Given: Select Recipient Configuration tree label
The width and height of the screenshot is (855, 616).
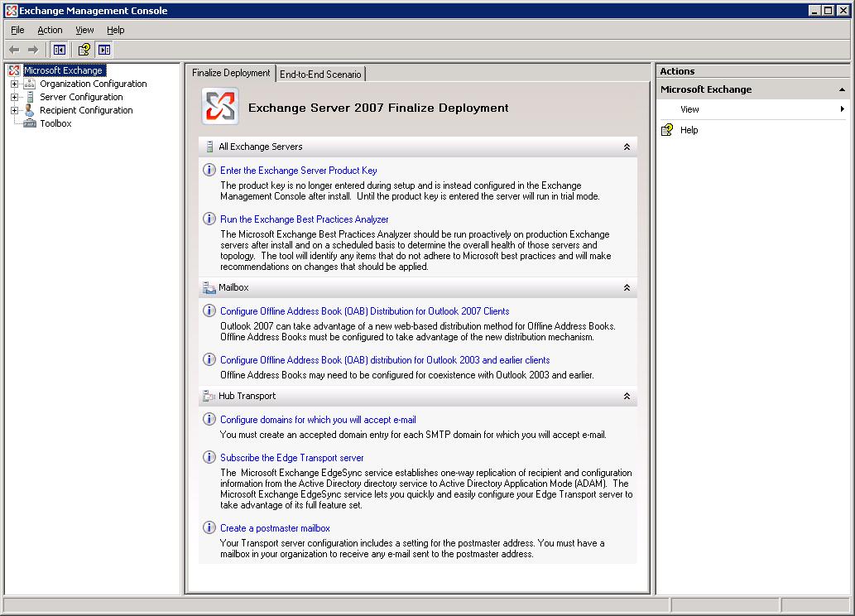Looking at the screenshot, I should [86, 109].
